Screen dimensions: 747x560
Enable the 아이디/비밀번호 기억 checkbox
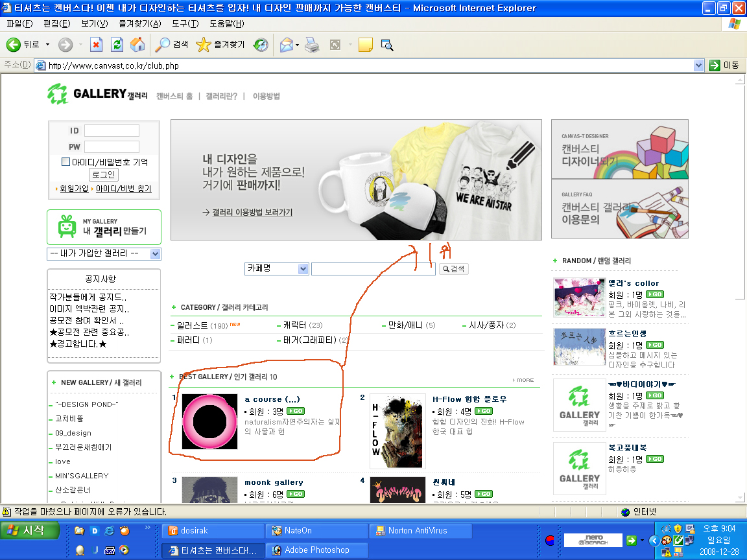65,162
